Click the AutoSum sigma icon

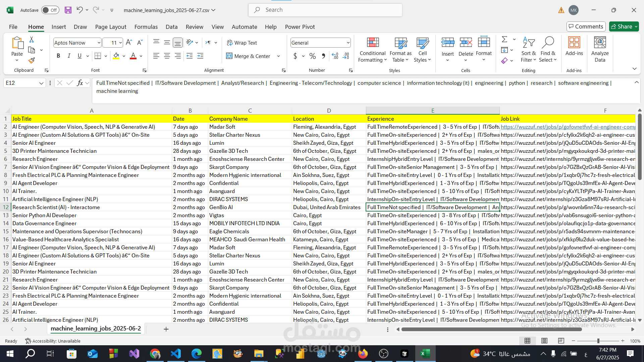click(504, 40)
